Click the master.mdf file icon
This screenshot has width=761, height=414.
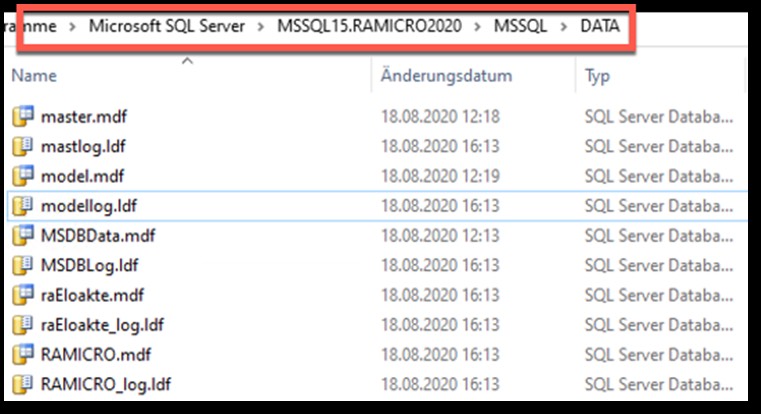23,116
